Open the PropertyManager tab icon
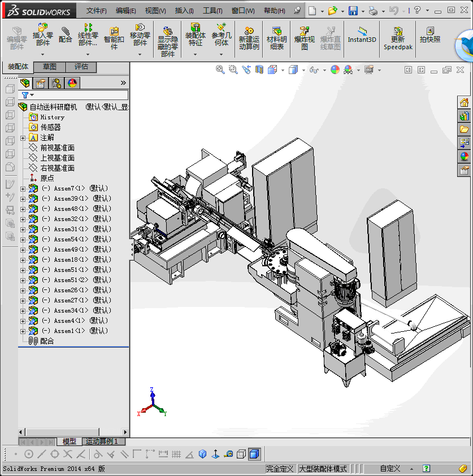473x476 pixels. tap(41, 83)
